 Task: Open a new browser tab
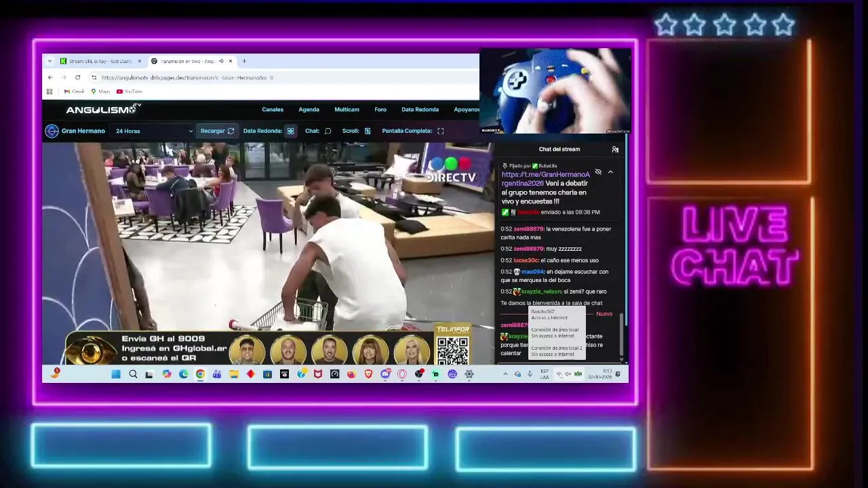click(244, 61)
